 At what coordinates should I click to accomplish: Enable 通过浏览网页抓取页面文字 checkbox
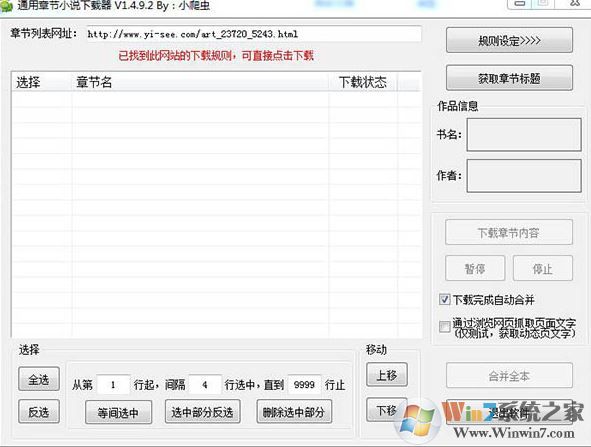point(445,326)
